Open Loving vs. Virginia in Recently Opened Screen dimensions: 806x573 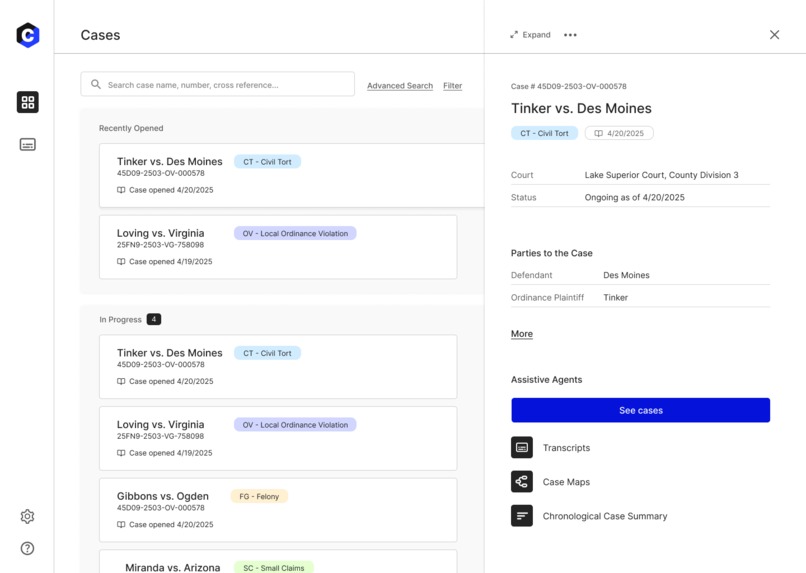278,247
